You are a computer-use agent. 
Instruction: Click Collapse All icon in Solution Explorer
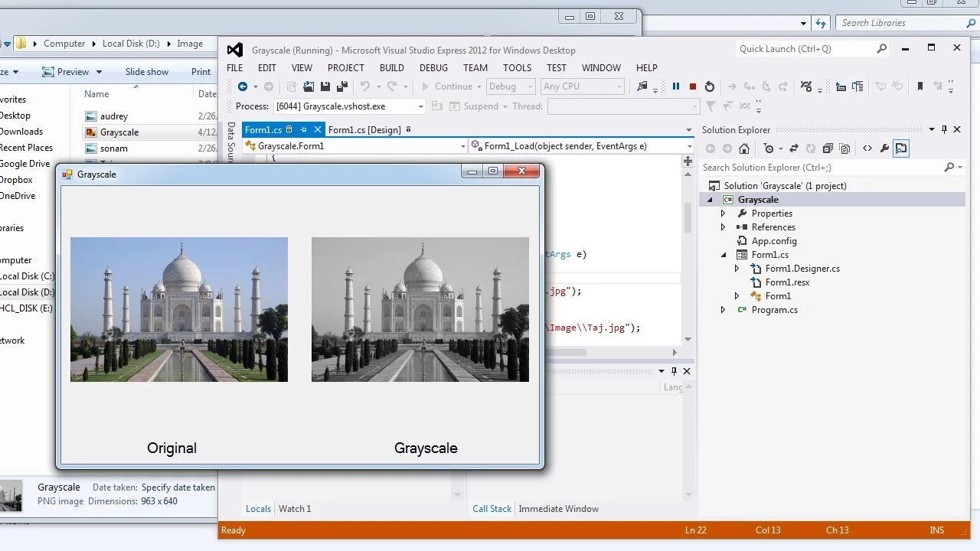click(x=828, y=148)
